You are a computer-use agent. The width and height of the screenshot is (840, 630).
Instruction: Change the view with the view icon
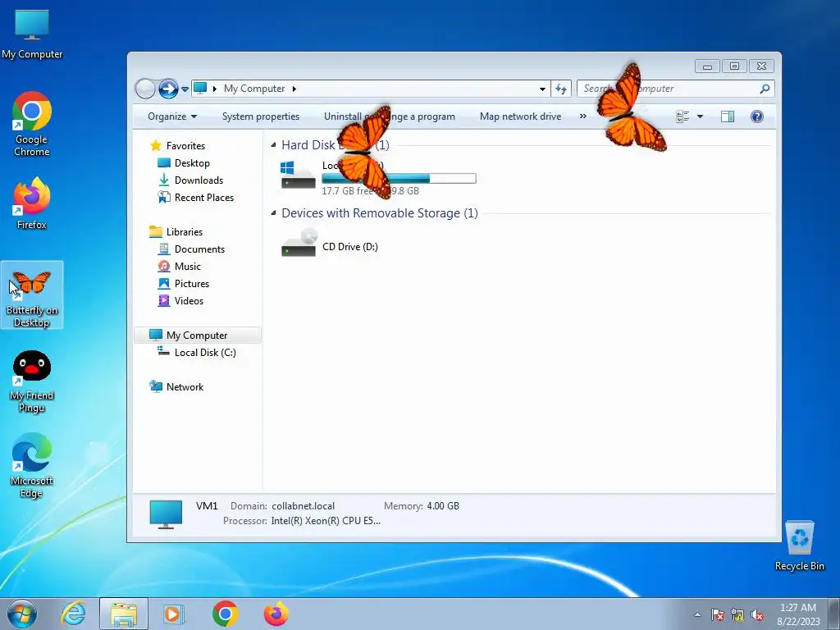point(682,116)
